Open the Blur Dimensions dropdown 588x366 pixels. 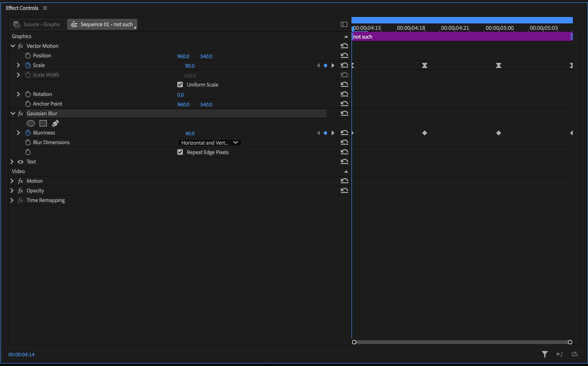(209, 143)
